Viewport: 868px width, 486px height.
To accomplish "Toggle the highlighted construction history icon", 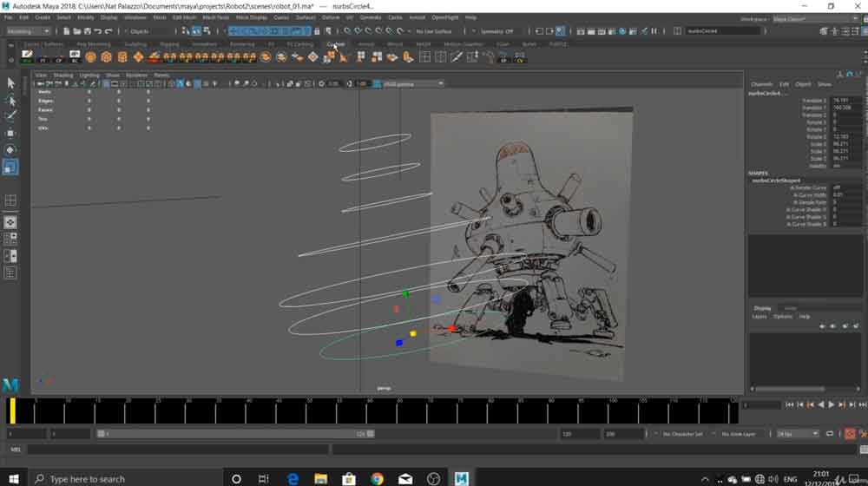I will (x=560, y=31).
